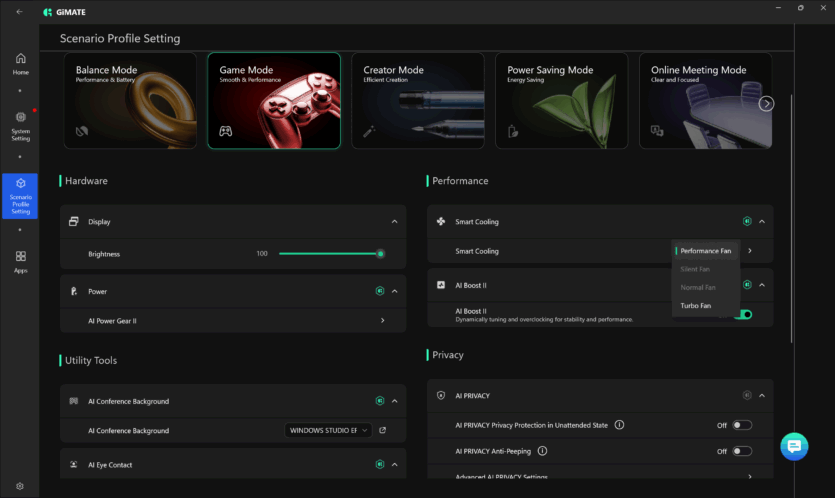
Task: Switch to the Creator Mode profile
Action: tap(418, 101)
